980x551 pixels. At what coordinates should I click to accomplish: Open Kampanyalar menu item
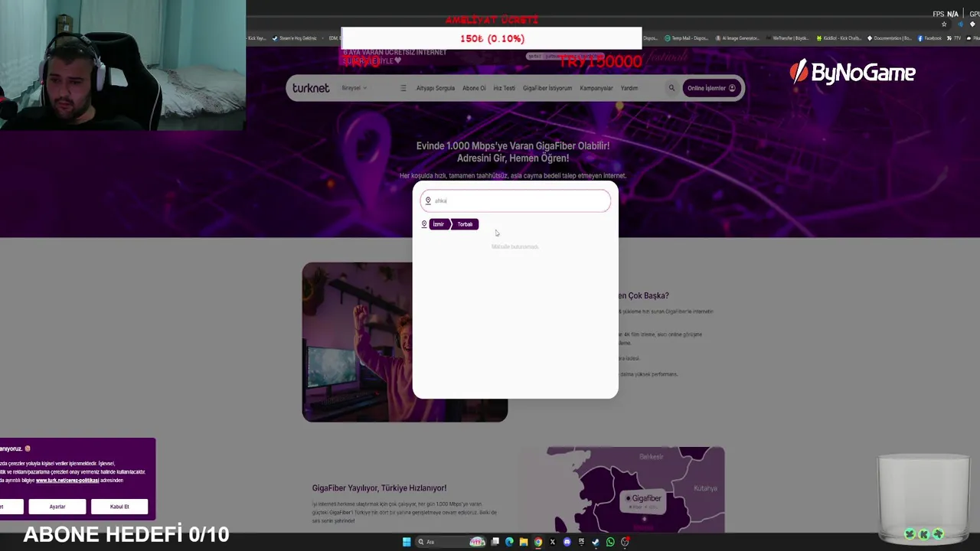[596, 88]
